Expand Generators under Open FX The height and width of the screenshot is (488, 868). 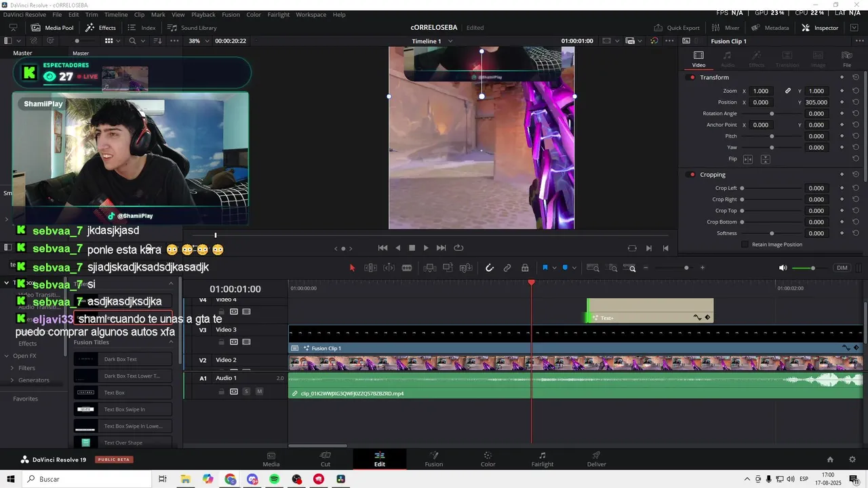12,380
